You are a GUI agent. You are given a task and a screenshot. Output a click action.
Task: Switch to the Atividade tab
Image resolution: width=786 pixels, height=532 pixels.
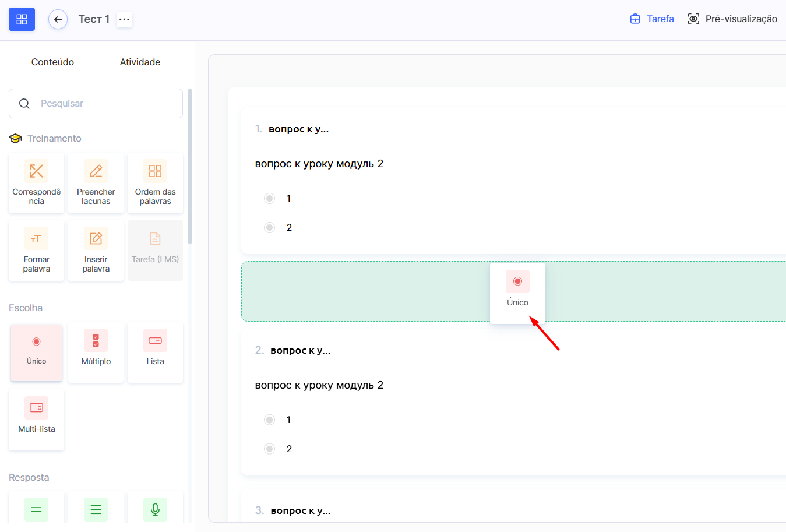(x=140, y=62)
